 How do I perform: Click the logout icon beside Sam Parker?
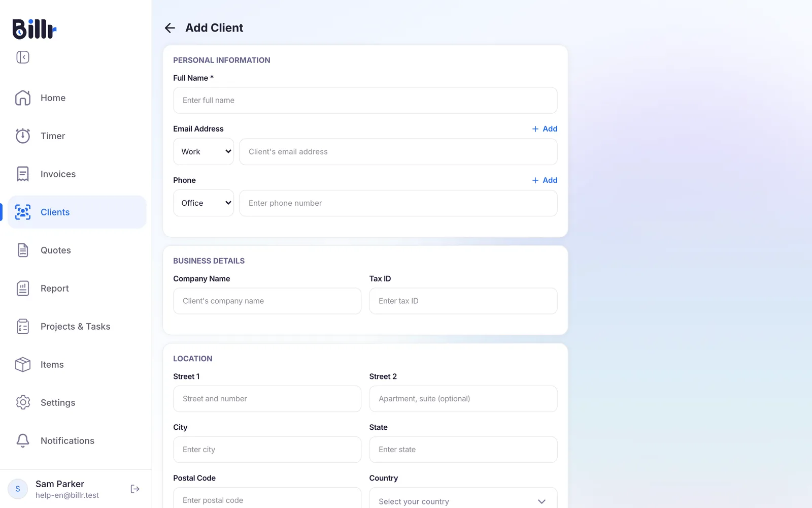[x=135, y=489]
